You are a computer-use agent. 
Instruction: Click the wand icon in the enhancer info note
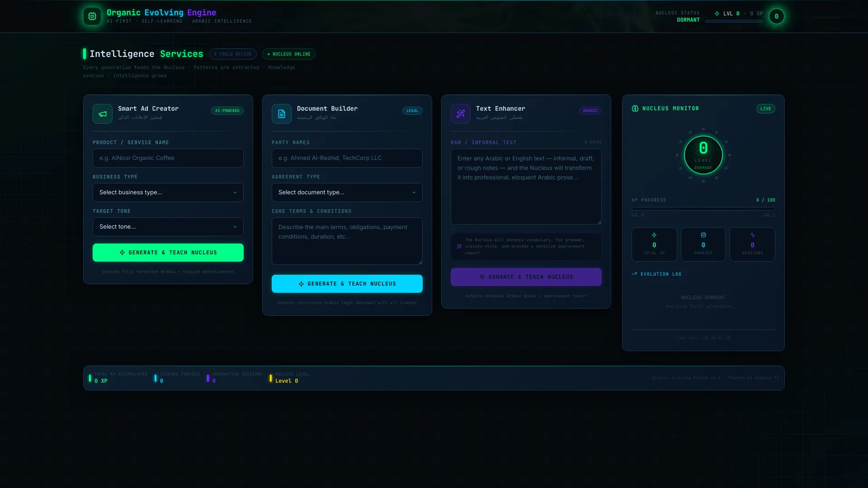pyautogui.click(x=459, y=246)
